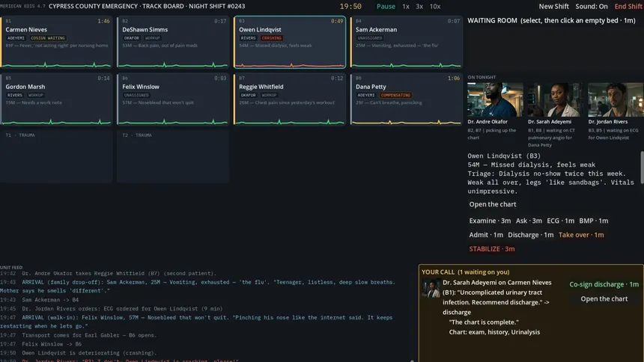Click UNASSIGNED tag on Felix Winslow card
The width and height of the screenshot is (644, 362).
pos(136,95)
